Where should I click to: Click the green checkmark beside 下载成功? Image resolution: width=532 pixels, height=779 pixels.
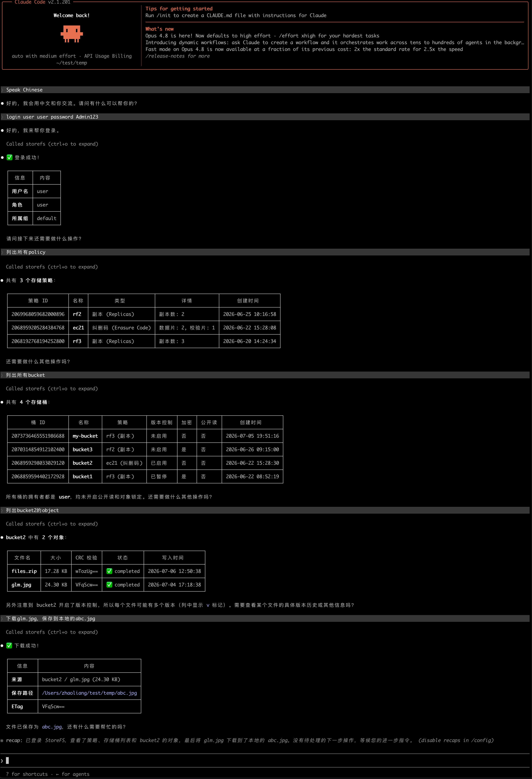(9, 645)
